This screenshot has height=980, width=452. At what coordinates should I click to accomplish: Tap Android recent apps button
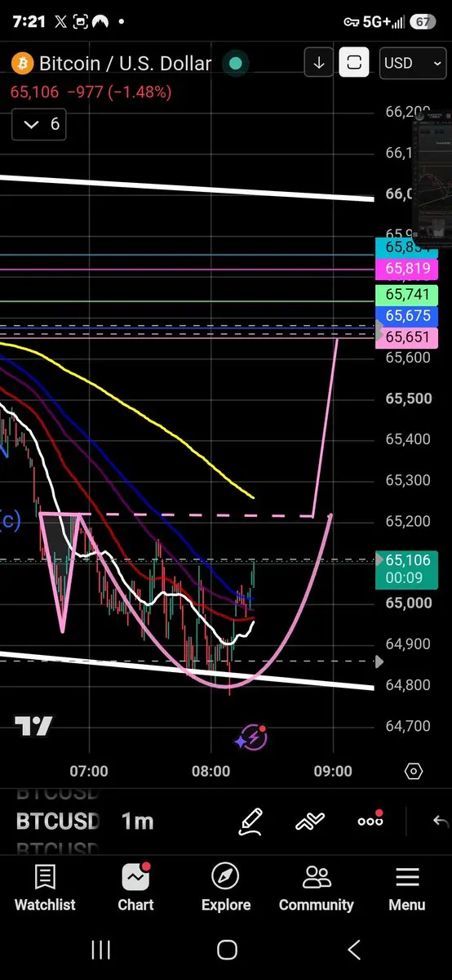coord(100,950)
